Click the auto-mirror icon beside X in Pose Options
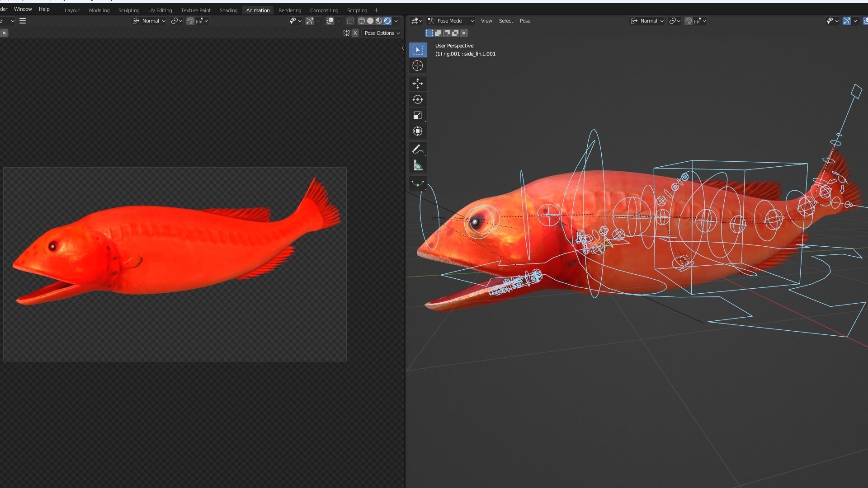 pos(346,33)
